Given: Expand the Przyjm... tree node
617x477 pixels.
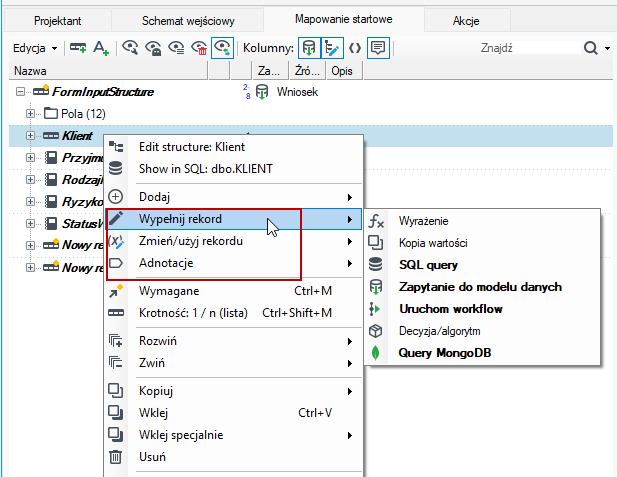Looking at the screenshot, I should click(x=30, y=158).
